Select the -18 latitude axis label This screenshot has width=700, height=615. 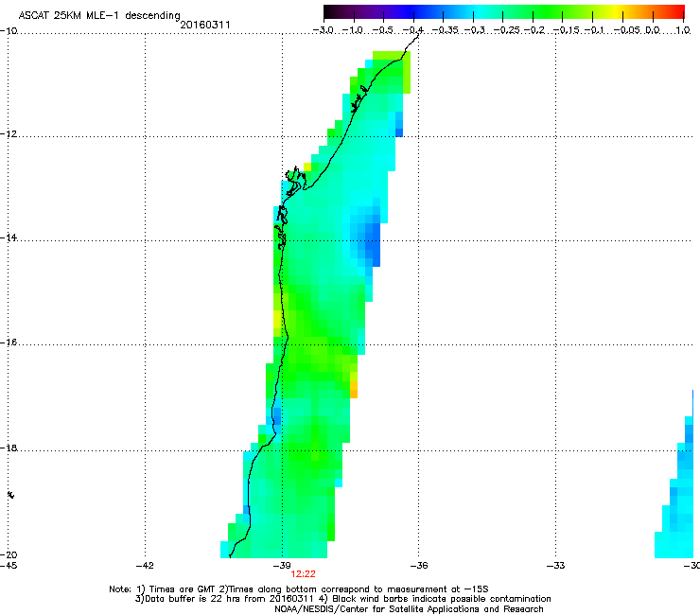9,448
